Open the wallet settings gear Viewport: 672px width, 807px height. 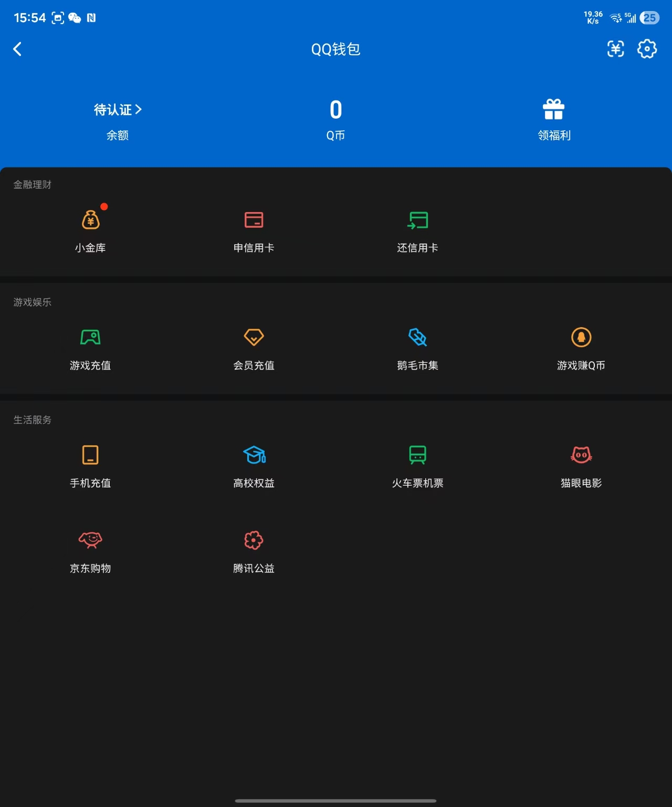[x=647, y=49]
